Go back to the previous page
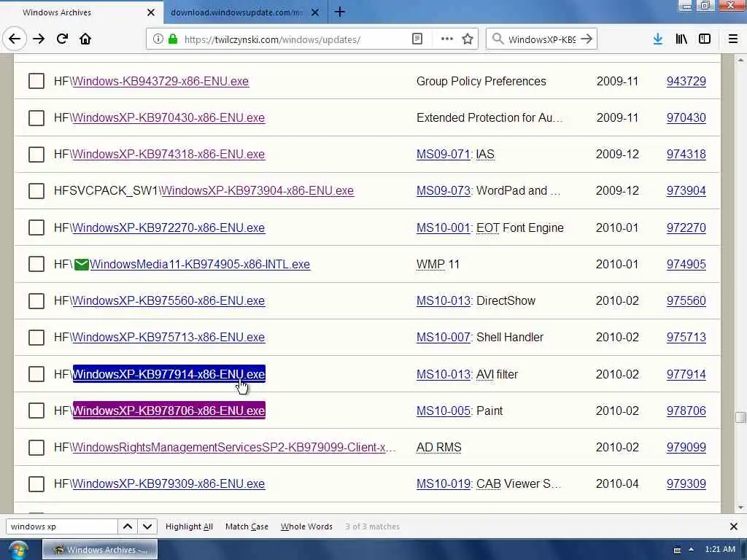Screen dimensions: 747x560 point(15,39)
